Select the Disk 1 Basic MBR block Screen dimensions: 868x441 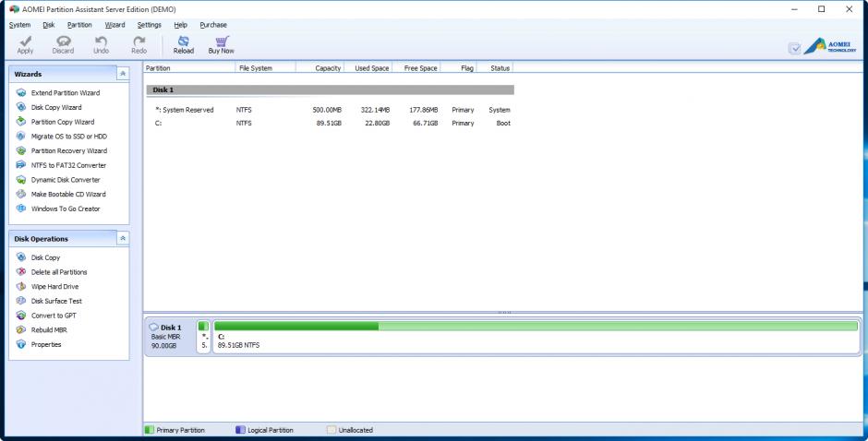(170, 337)
